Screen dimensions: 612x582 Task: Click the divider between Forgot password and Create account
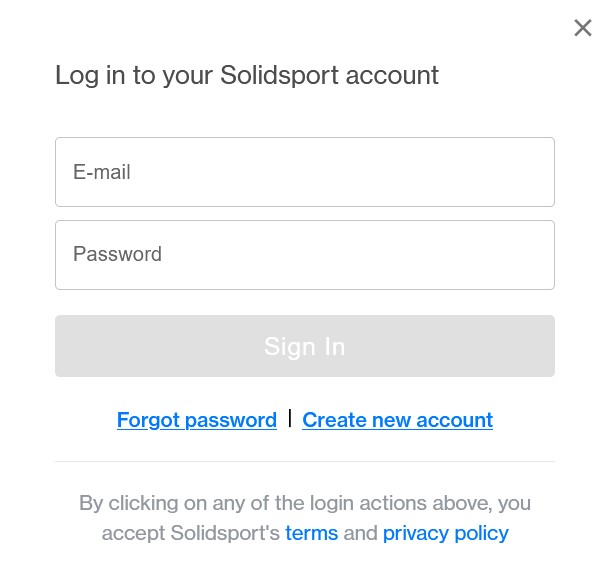click(x=290, y=418)
